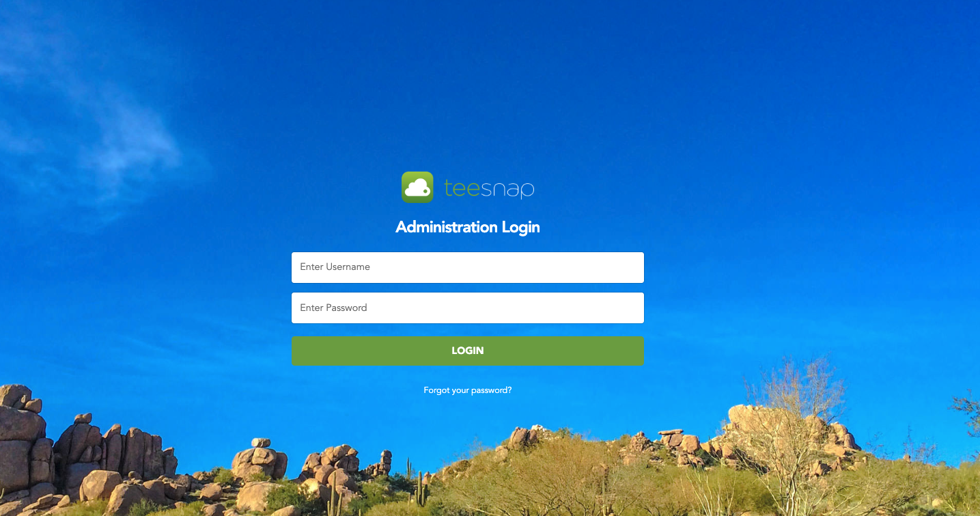Click the Administration Login heading
Viewport: 980px width, 516px height.
pos(468,227)
